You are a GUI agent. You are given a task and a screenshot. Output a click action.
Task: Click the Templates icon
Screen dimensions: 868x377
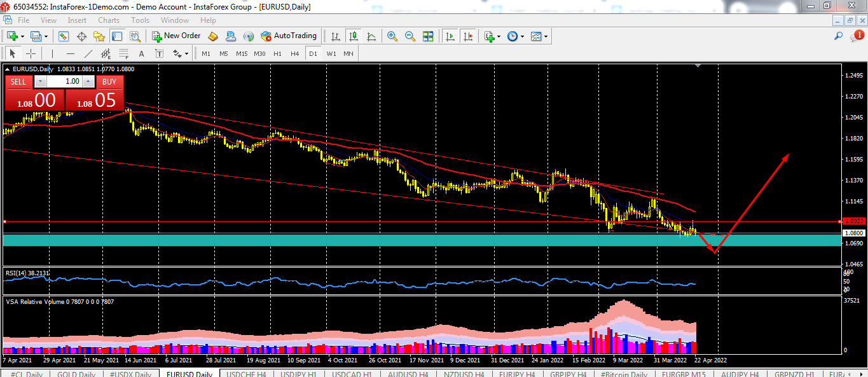(536, 36)
